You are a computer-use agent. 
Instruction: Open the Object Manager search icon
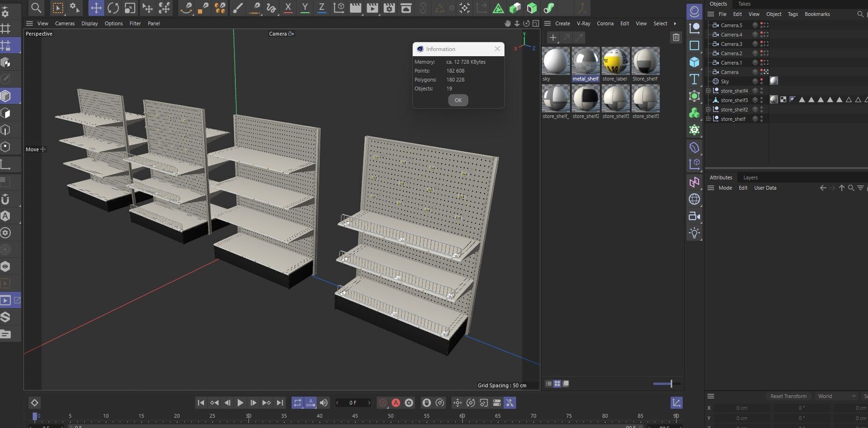(x=860, y=14)
